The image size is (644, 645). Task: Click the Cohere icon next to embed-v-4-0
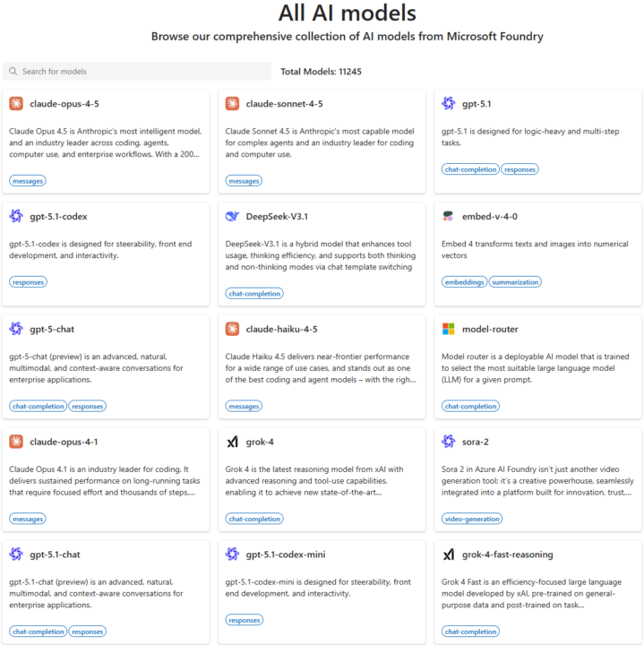click(449, 216)
